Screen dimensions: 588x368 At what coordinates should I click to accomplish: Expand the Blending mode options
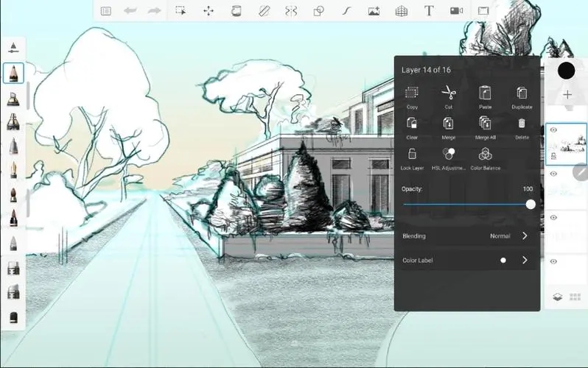[x=525, y=236]
